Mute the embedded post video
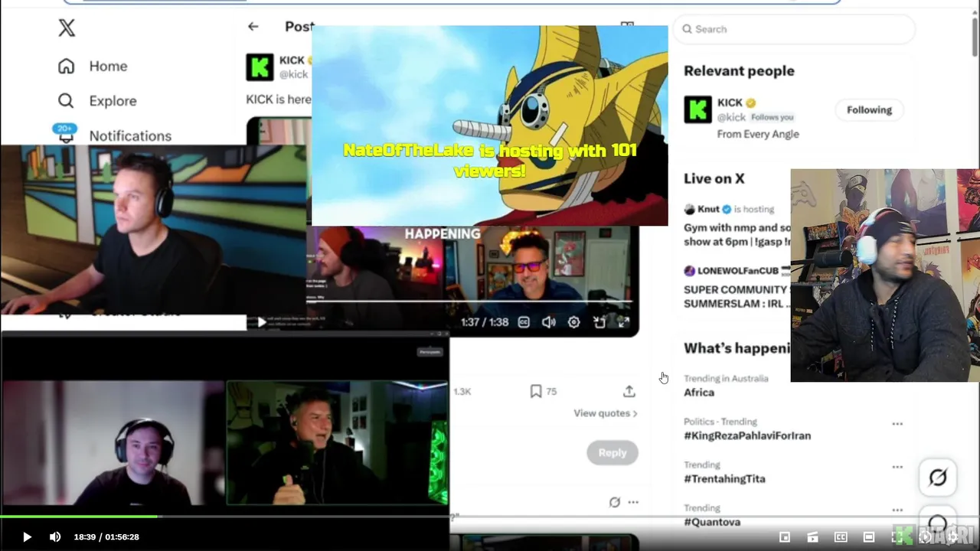Viewport: 980px width, 551px height. [549, 322]
